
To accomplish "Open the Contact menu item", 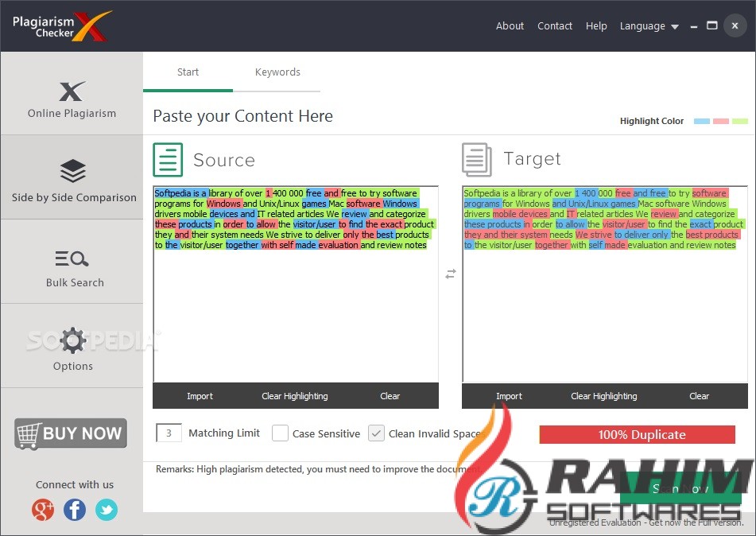I will click(x=554, y=26).
